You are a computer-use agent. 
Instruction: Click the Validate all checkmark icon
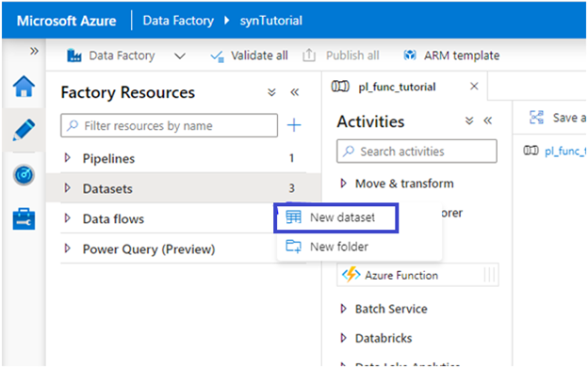pos(217,56)
